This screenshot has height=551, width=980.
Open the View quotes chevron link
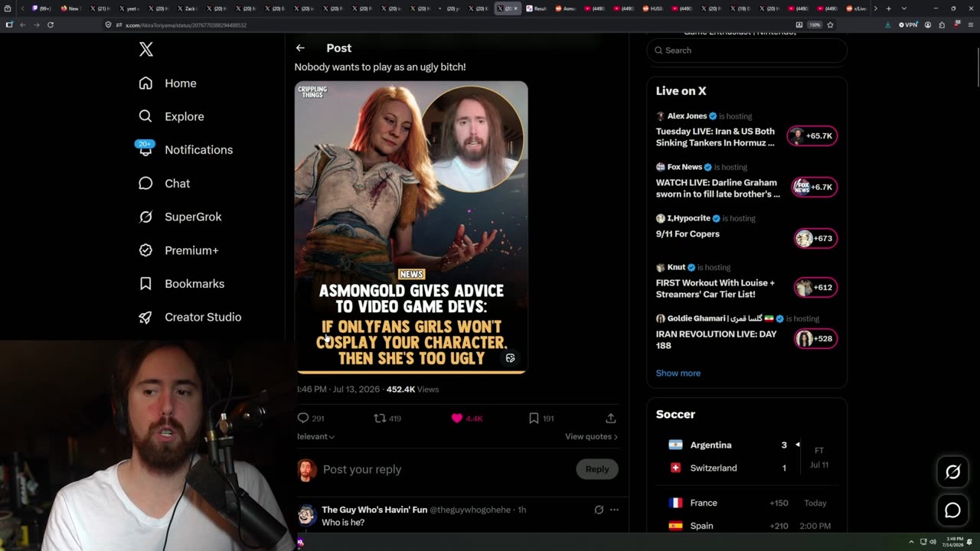(x=591, y=436)
